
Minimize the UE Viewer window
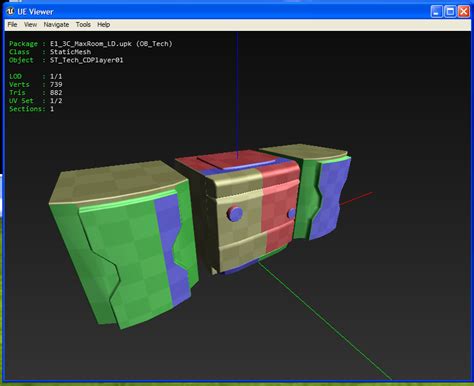click(436, 12)
